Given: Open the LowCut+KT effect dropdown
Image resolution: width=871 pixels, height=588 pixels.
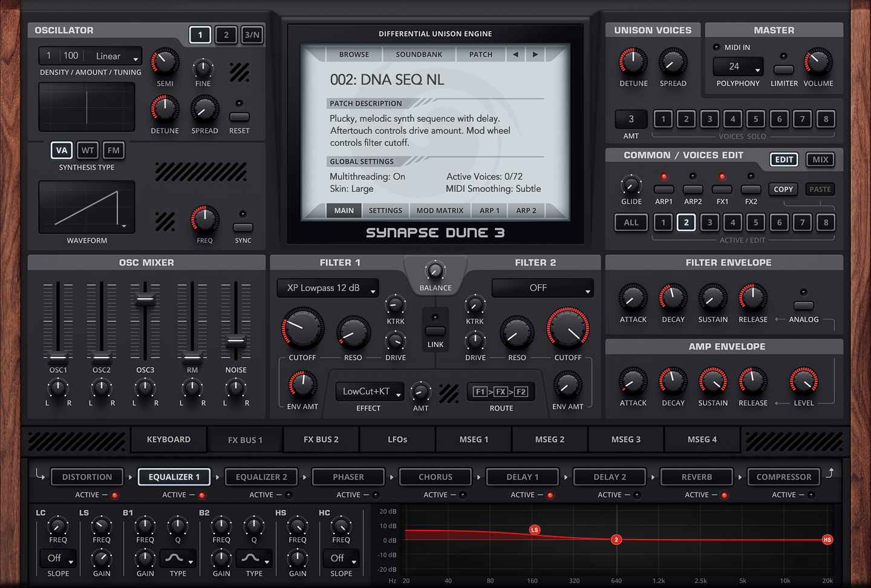Looking at the screenshot, I should [369, 391].
